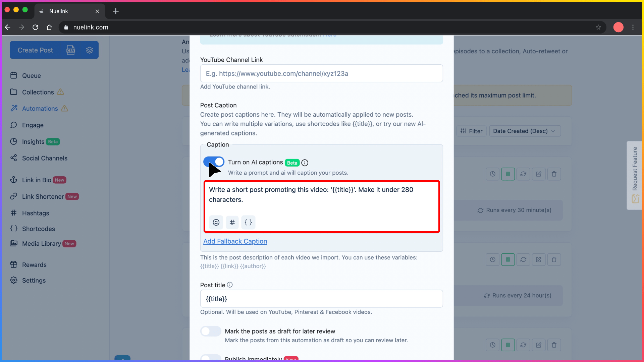
Task: Go to Automations sidebar item
Action: pos(40,109)
